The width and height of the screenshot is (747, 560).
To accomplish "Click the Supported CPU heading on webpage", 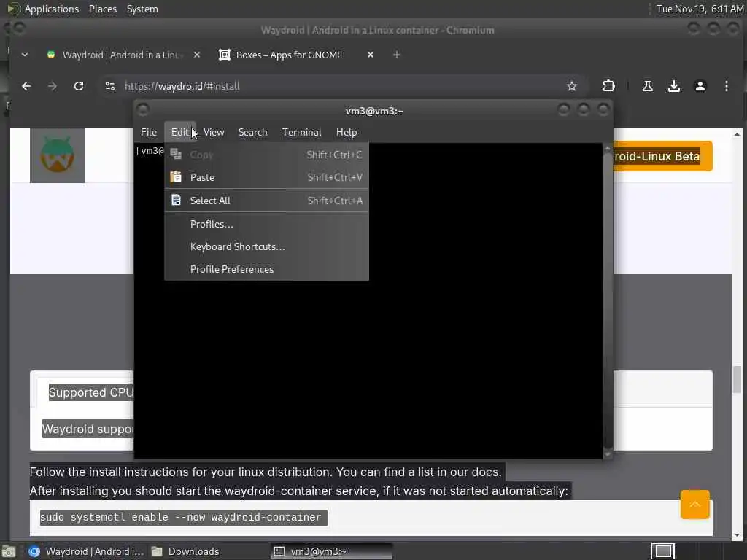I will (x=90, y=392).
